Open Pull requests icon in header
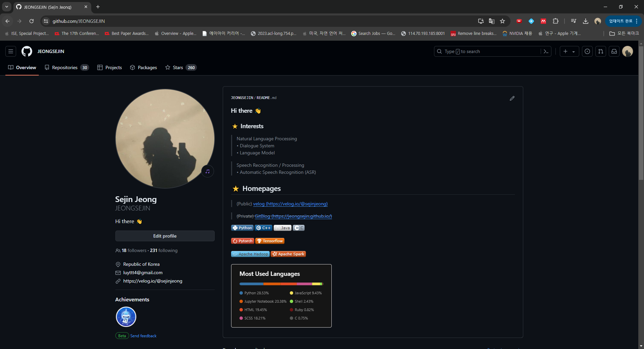The image size is (644, 349). pyautogui.click(x=601, y=51)
